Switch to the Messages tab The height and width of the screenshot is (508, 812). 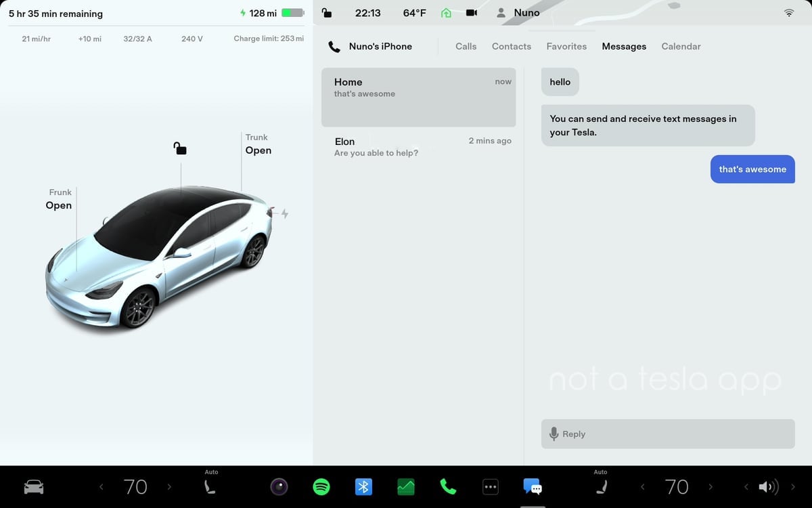click(624, 47)
